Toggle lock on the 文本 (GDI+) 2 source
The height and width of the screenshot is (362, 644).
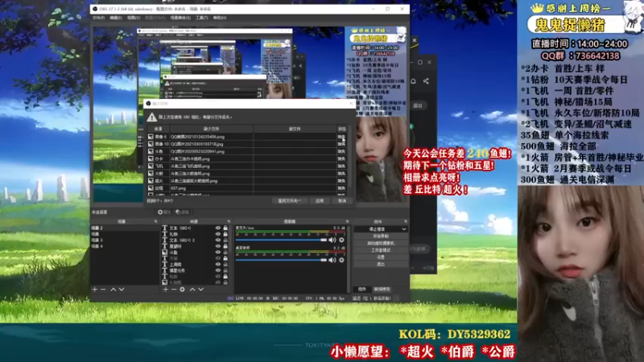tap(225, 240)
